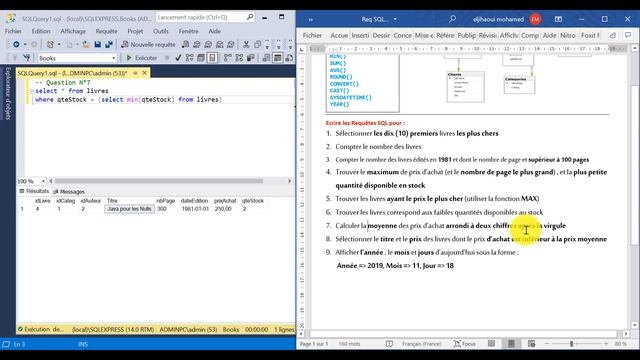Select Results to Text icon
The height and width of the screenshot is (360, 640).
pos(266,58)
